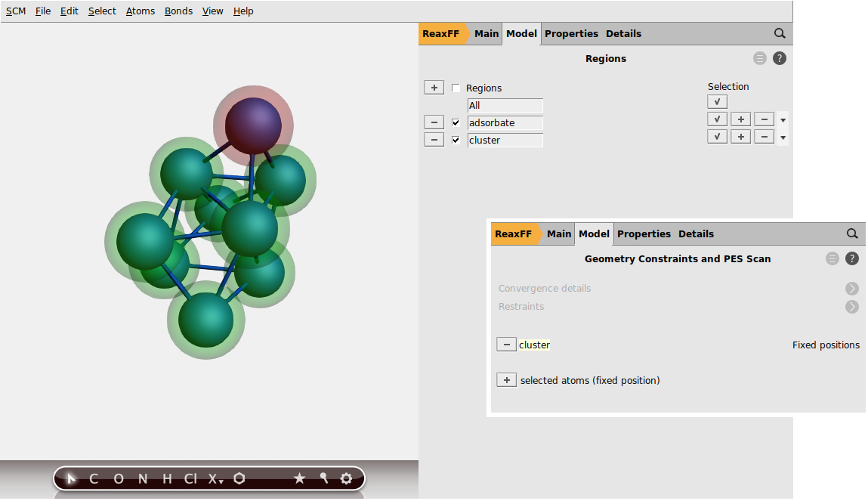Expand the Convergence details section
This screenshot has height=501, width=868.
(852, 289)
